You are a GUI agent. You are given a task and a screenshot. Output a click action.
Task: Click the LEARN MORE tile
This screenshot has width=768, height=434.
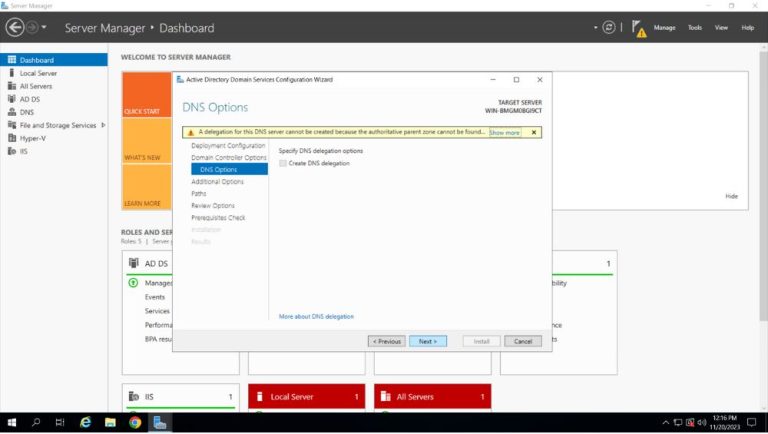pyautogui.click(x=146, y=187)
